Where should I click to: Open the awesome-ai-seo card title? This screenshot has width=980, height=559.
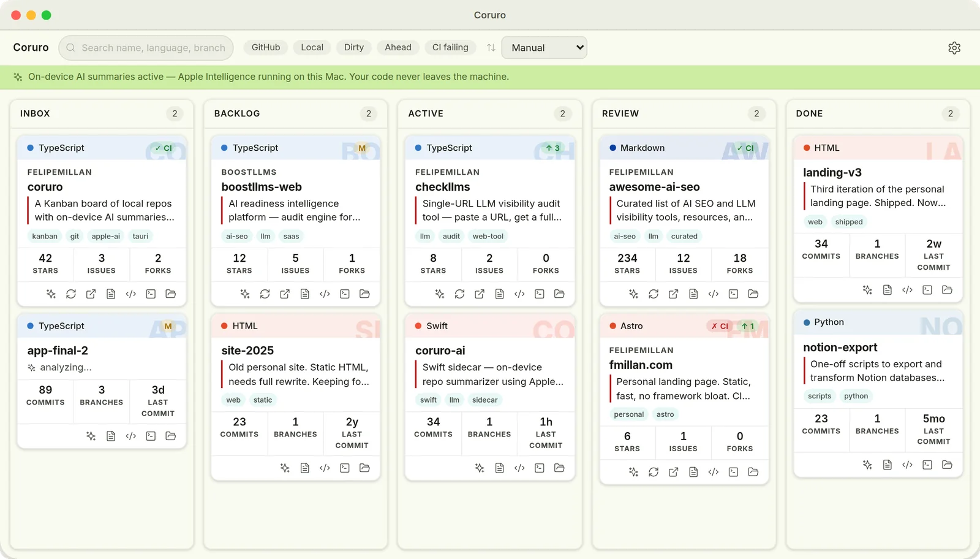pyautogui.click(x=654, y=187)
